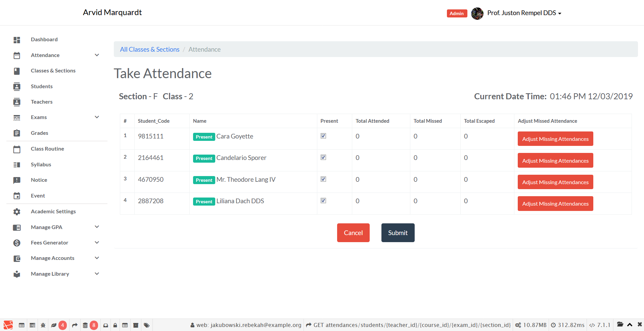Click the Laravel debugbar logo icon
644x331 pixels.
pyautogui.click(x=8, y=325)
